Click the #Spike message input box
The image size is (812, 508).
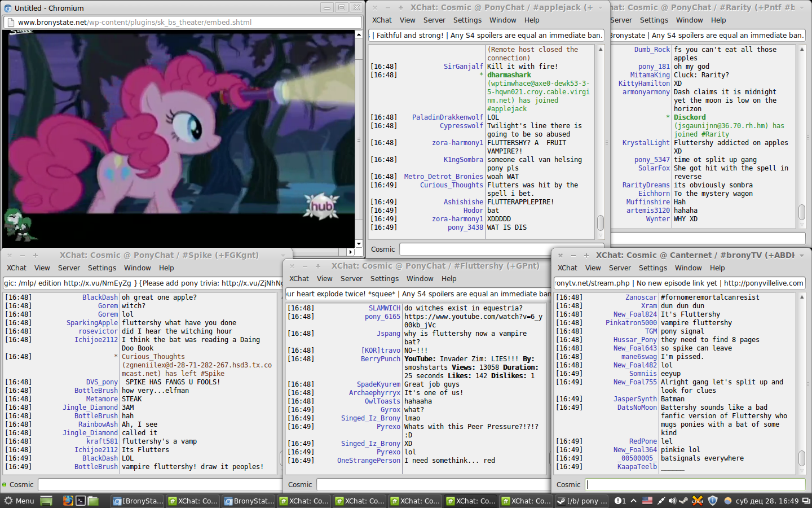(160, 484)
